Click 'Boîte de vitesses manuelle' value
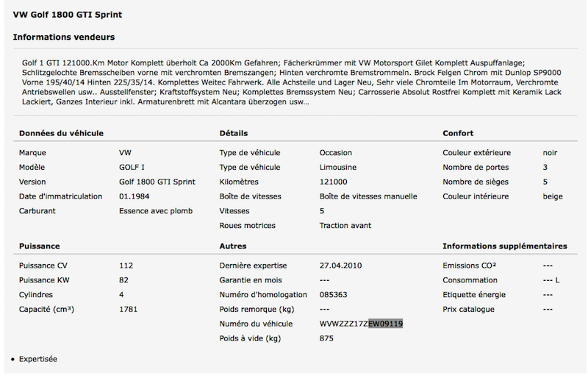Viewport: 588px width, 378px height. point(368,196)
